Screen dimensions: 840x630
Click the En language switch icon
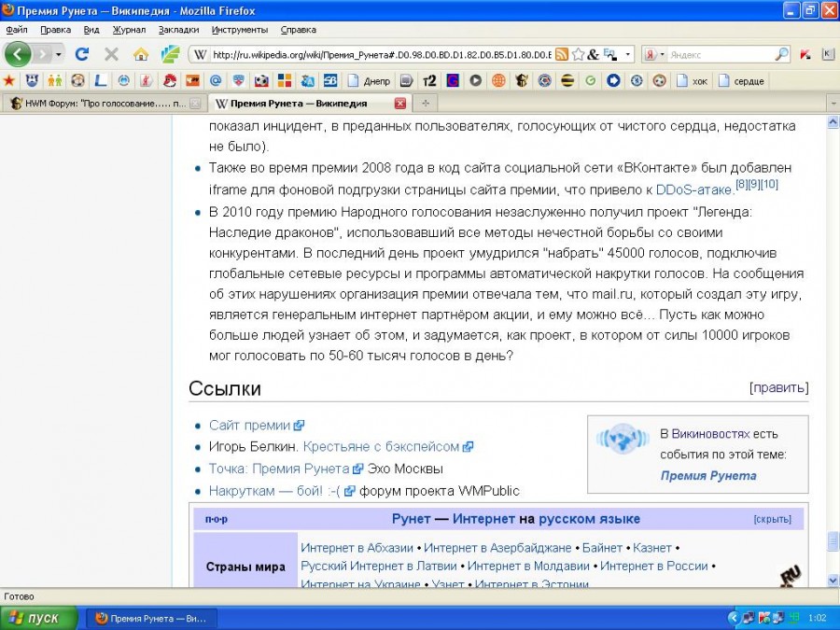[x=609, y=54]
